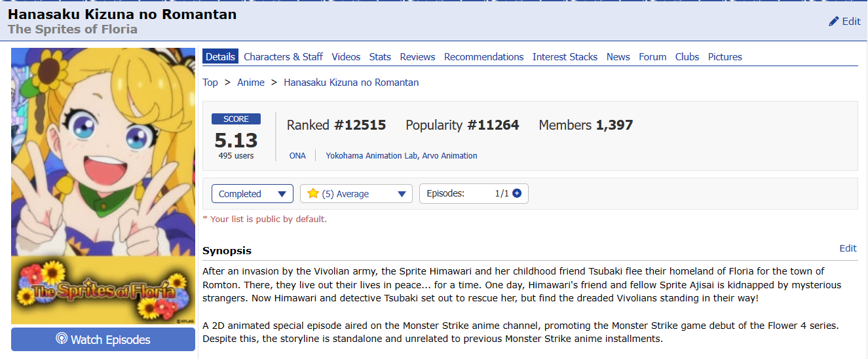Click the 495 users text

point(236,156)
